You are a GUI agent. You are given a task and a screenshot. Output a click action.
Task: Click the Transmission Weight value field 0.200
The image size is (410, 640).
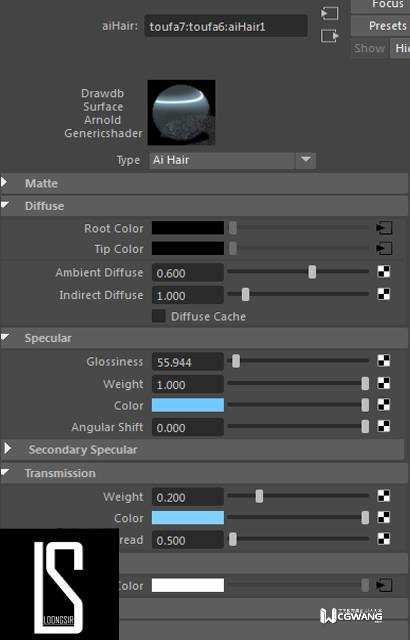pos(188,497)
